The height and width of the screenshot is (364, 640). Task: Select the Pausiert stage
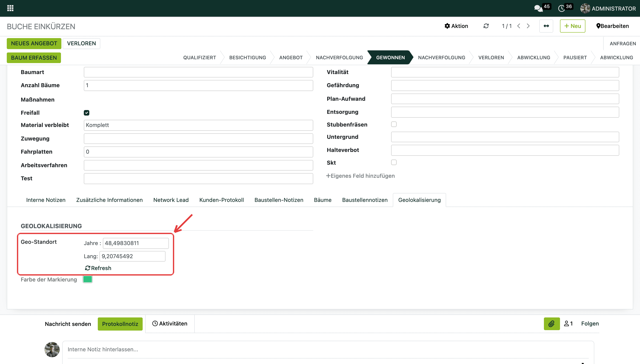(575, 58)
